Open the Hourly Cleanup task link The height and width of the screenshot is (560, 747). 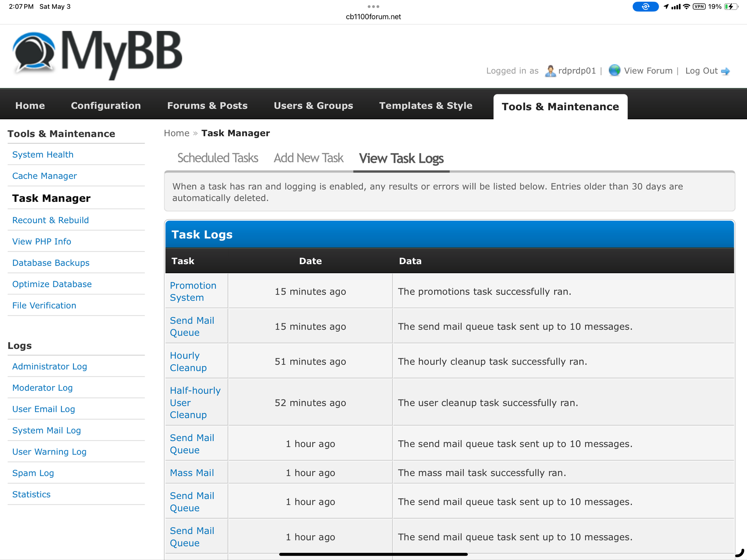coord(188,362)
